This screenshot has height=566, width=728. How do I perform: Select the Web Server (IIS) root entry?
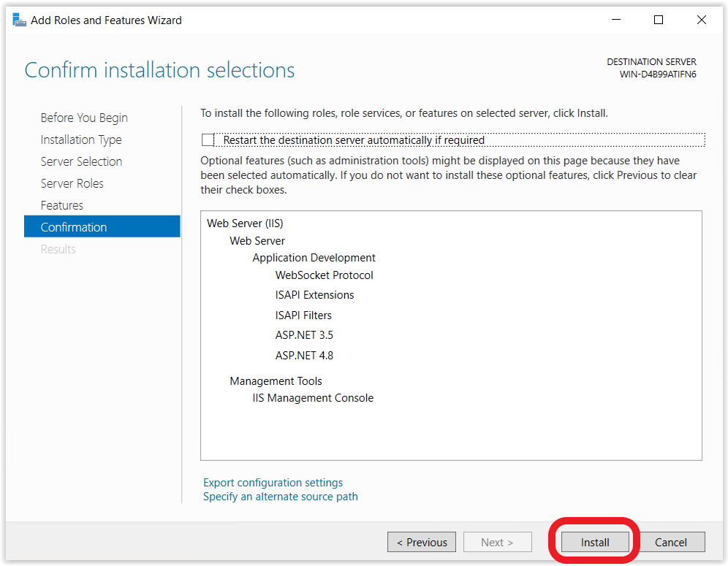[x=245, y=223]
